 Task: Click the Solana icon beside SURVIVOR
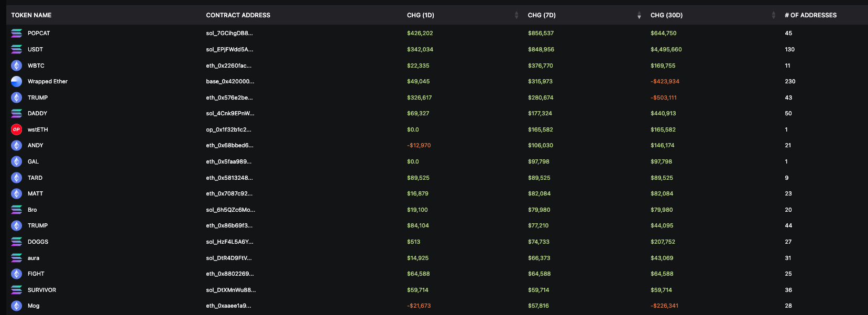pos(17,290)
